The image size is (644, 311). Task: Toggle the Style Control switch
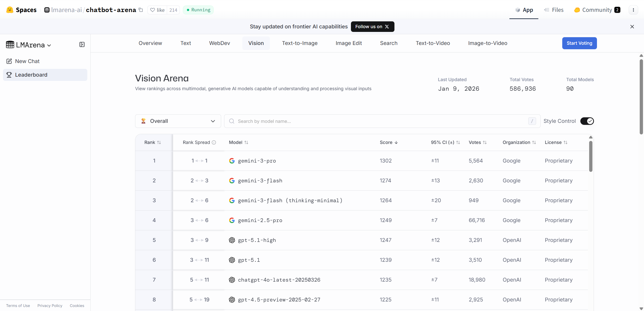tap(587, 121)
